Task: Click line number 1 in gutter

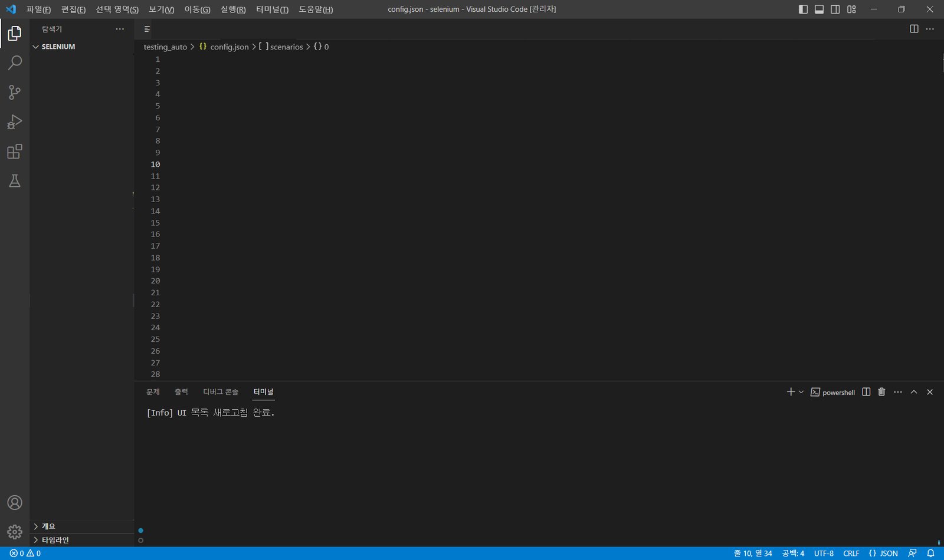Action: click(x=158, y=60)
